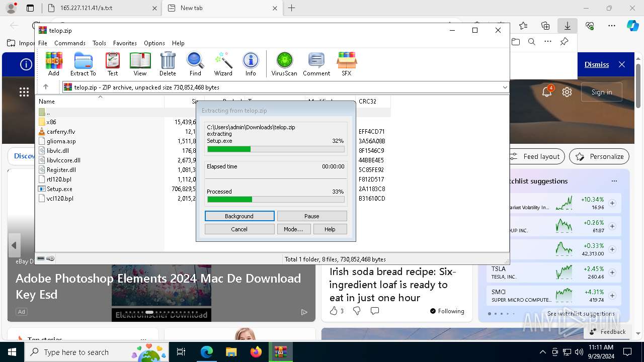This screenshot has height=362, width=644.
Task: Run VirusScan toolbar icon
Action: (x=284, y=64)
